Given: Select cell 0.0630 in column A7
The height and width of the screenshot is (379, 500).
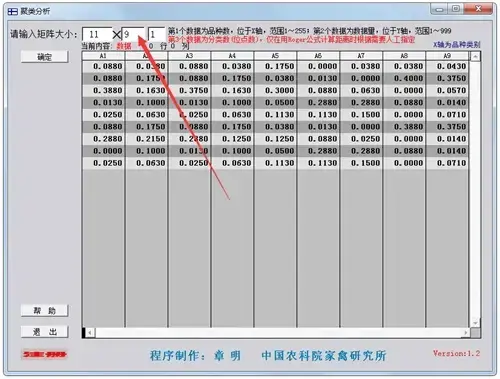Looking at the screenshot, I should click(x=361, y=90).
